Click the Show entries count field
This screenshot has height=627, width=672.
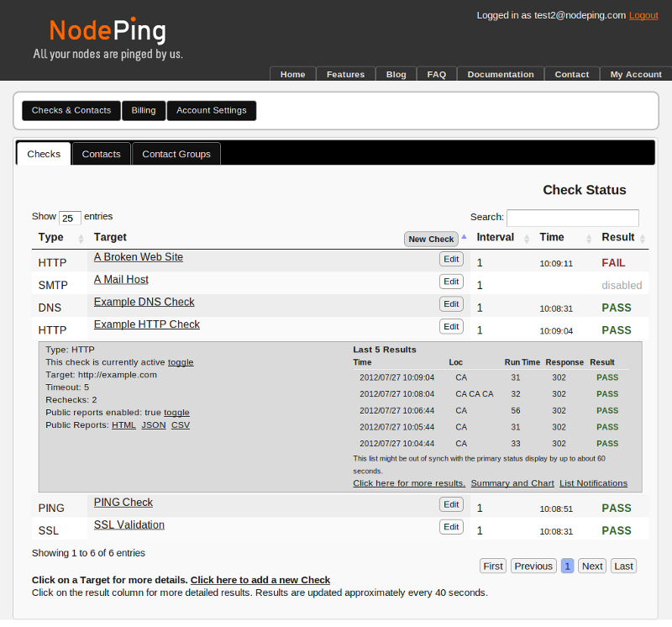[70, 218]
